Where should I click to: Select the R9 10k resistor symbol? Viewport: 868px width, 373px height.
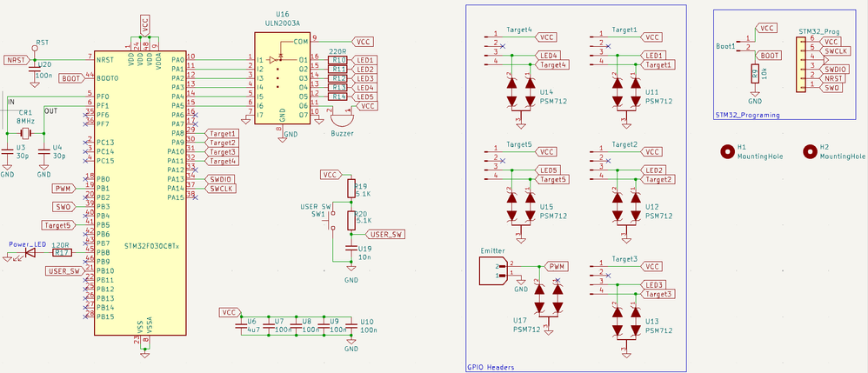[755, 73]
